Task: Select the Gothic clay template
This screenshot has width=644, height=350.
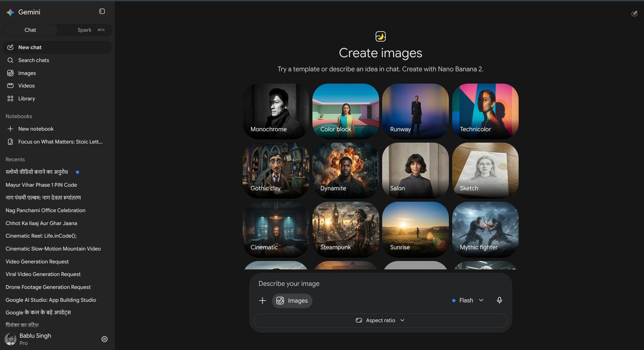Action: pyautogui.click(x=276, y=170)
